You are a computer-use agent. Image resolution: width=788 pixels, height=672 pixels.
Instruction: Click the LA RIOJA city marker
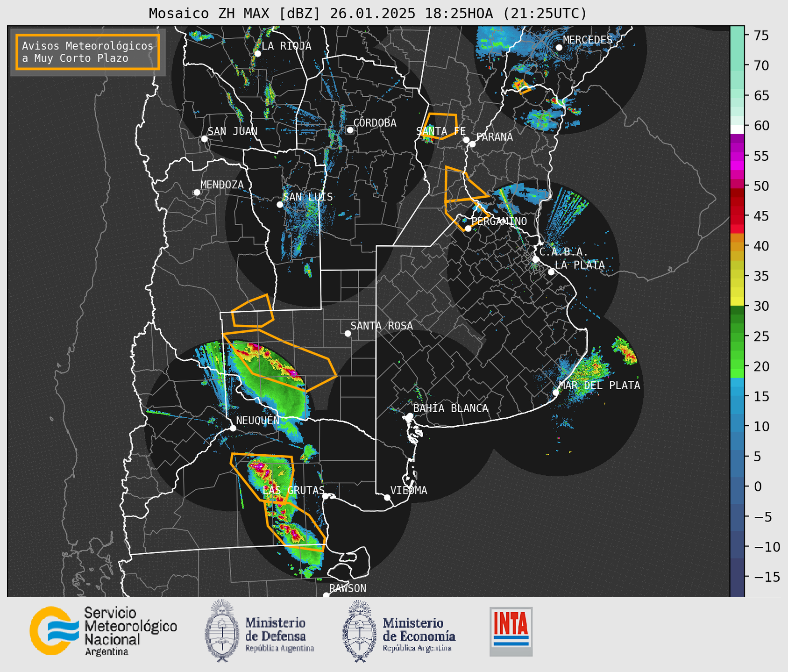tap(257, 54)
